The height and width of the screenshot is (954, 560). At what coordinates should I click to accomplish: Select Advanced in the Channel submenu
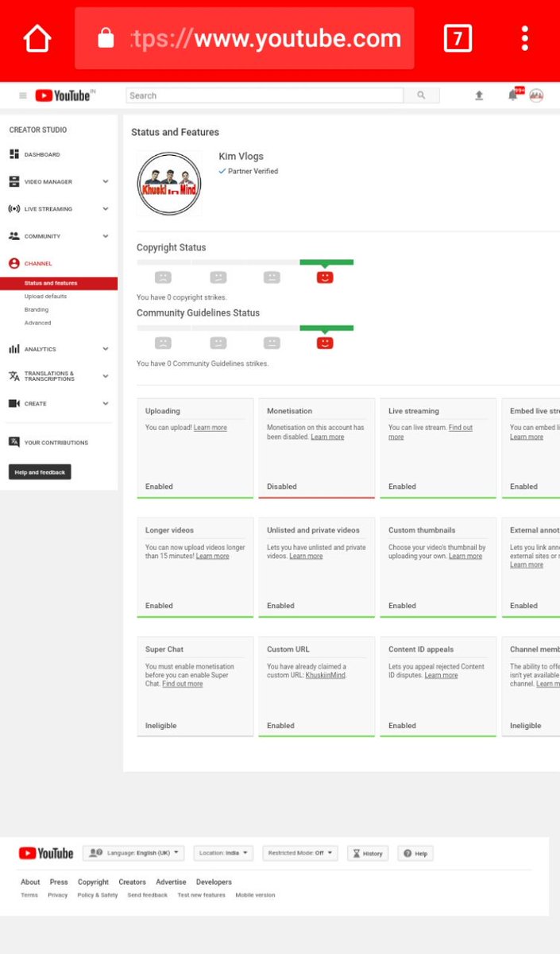point(37,323)
